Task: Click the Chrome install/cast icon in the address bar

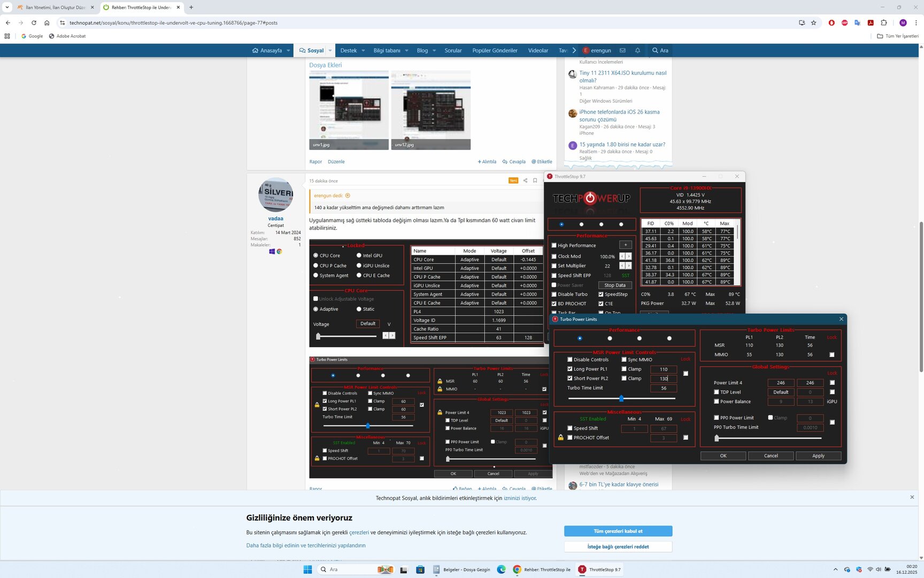Action: 802,23
